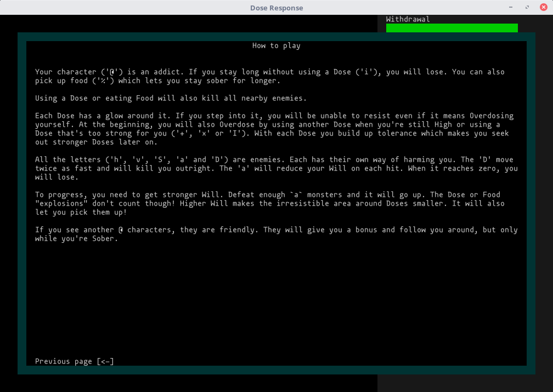The width and height of the screenshot is (553, 392).
Task: Click the line starting 'Dose that's too strong'
Action: (x=272, y=133)
